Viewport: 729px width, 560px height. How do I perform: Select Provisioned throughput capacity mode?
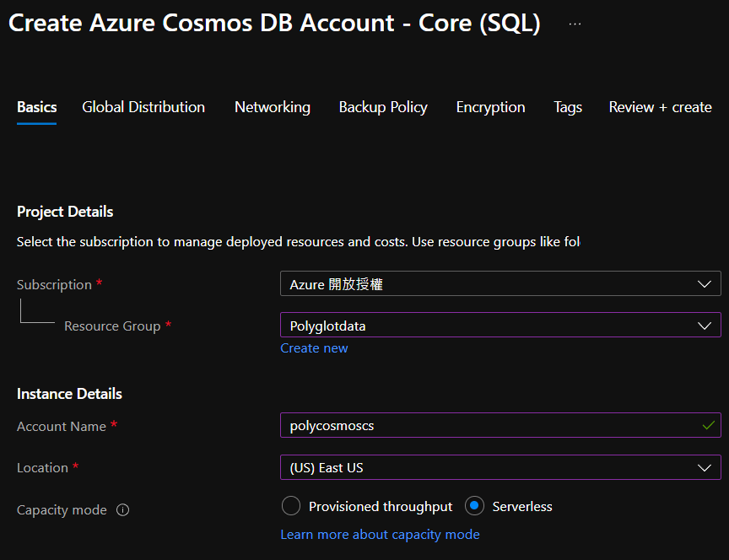coord(291,506)
